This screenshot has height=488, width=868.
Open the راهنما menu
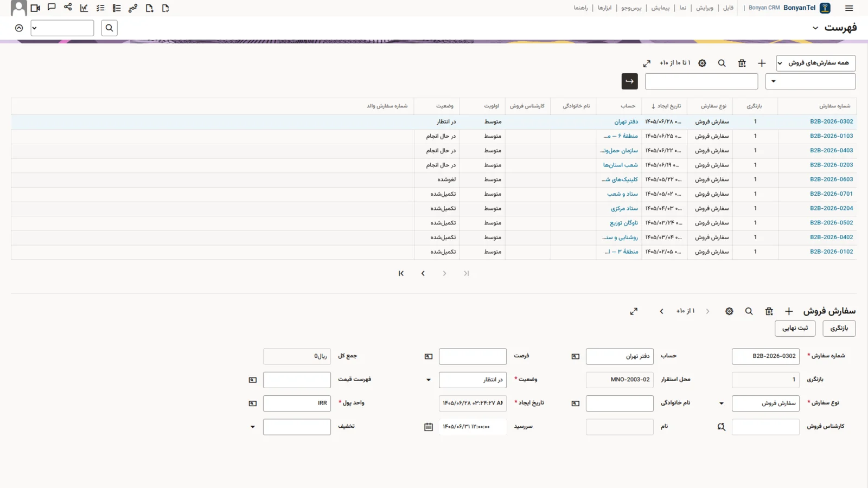(581, 8)
